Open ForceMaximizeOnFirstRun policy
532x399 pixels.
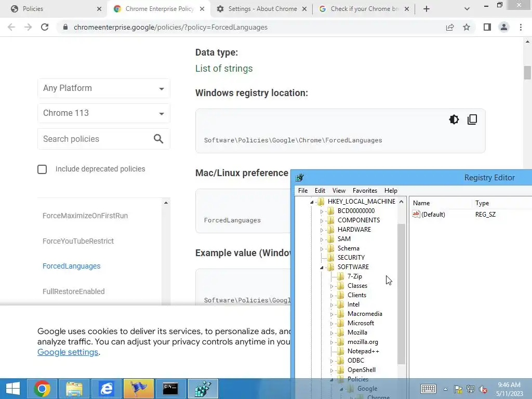click(x=85, y=216)
